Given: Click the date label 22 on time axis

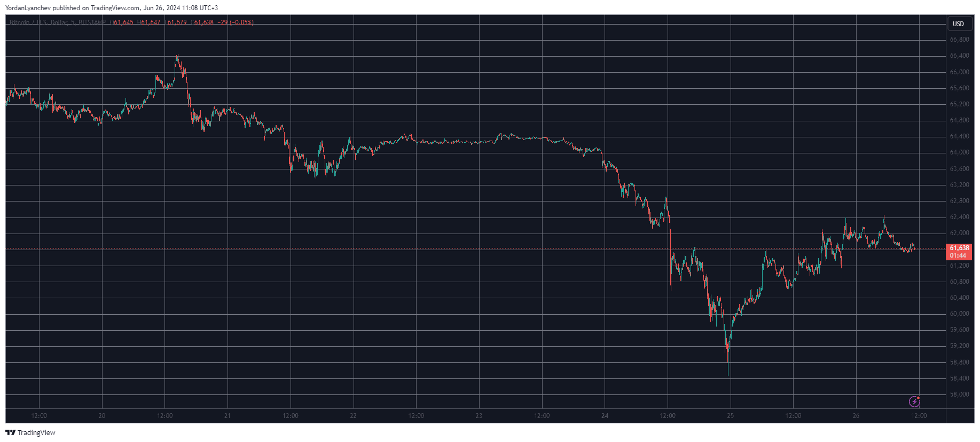Looking at the screenshot, I should click(x=353, y=416).
